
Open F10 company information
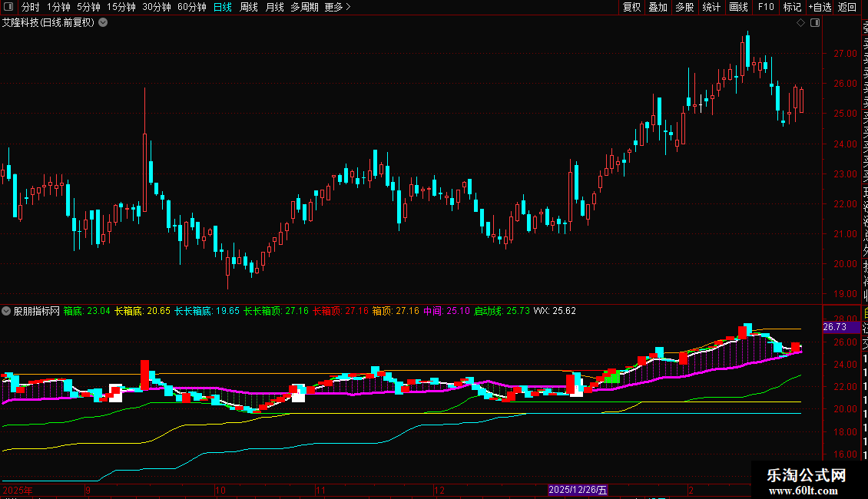pos(766,7)
